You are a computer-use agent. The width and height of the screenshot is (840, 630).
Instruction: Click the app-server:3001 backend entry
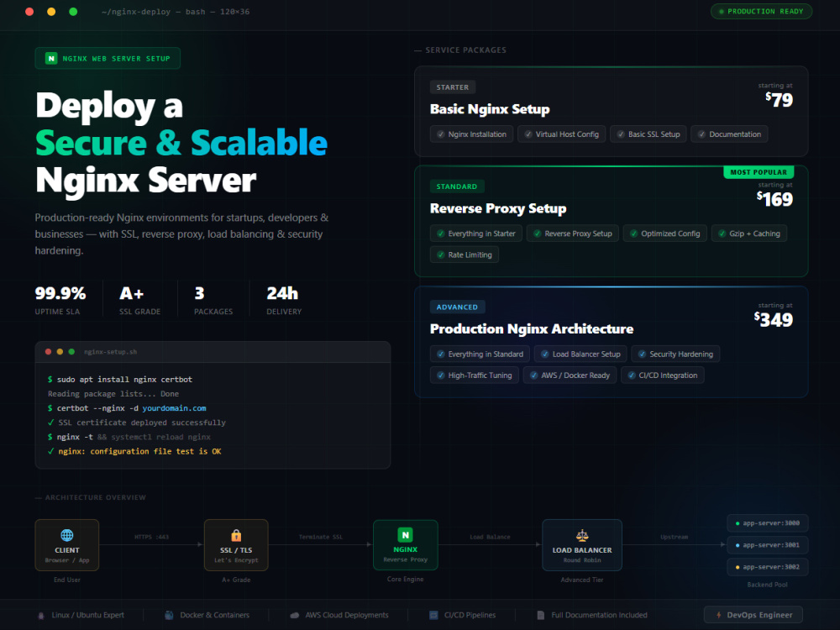pos(768,545)
